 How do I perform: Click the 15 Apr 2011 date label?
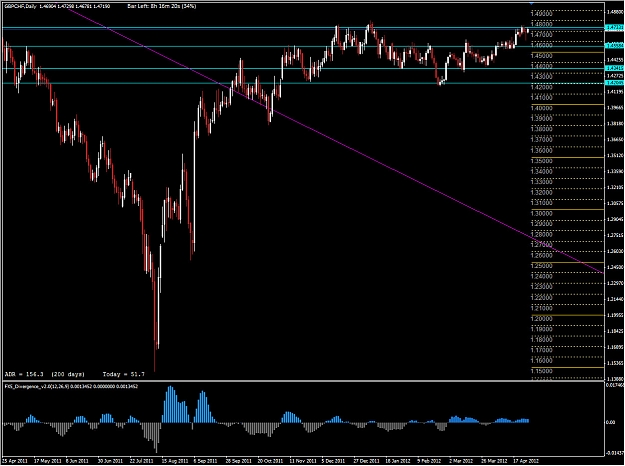[16, 460]
